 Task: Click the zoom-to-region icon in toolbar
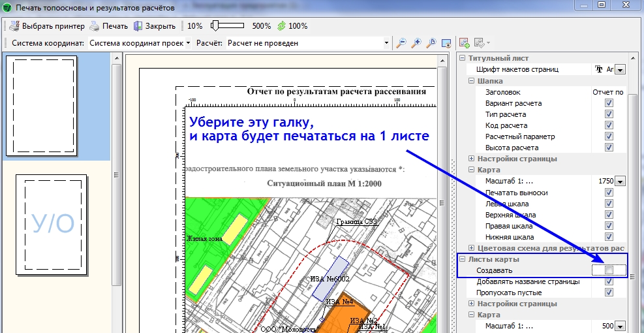[446, 43]
